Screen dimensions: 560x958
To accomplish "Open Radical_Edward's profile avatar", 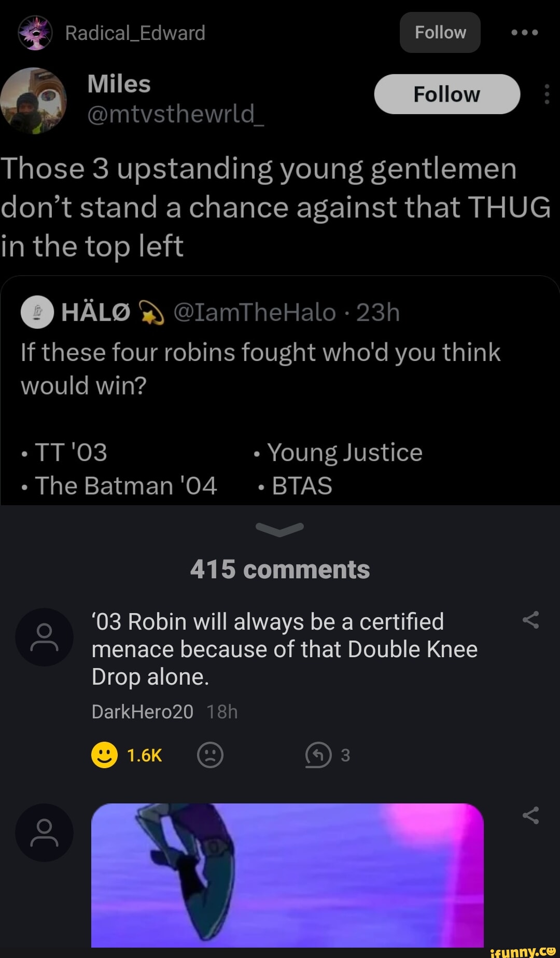I will point(35,32).
